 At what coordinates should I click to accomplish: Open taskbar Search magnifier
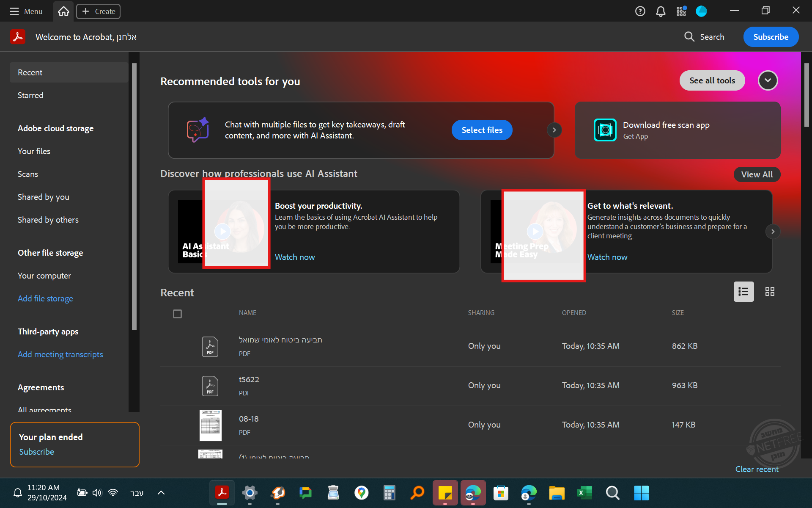[612, 493]
